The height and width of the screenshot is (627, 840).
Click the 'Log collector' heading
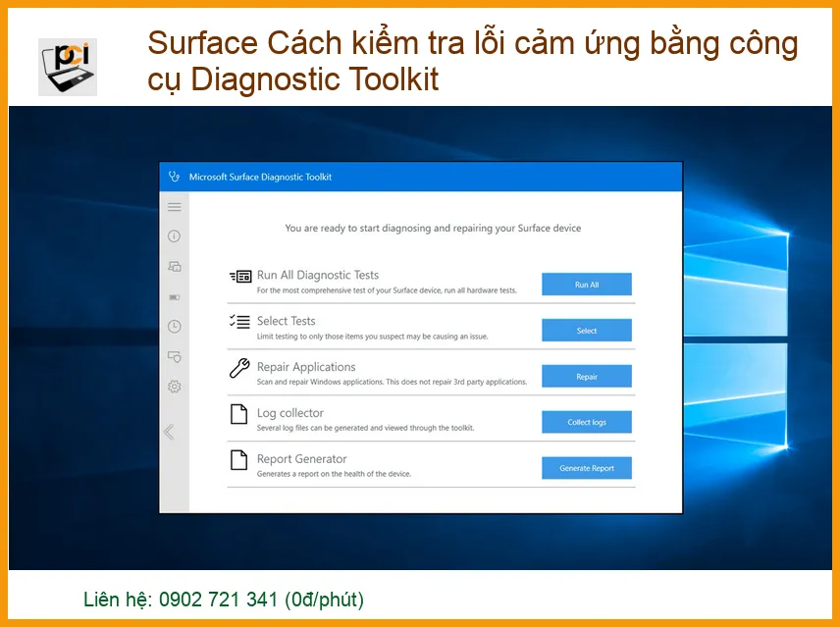pos(289,413)
